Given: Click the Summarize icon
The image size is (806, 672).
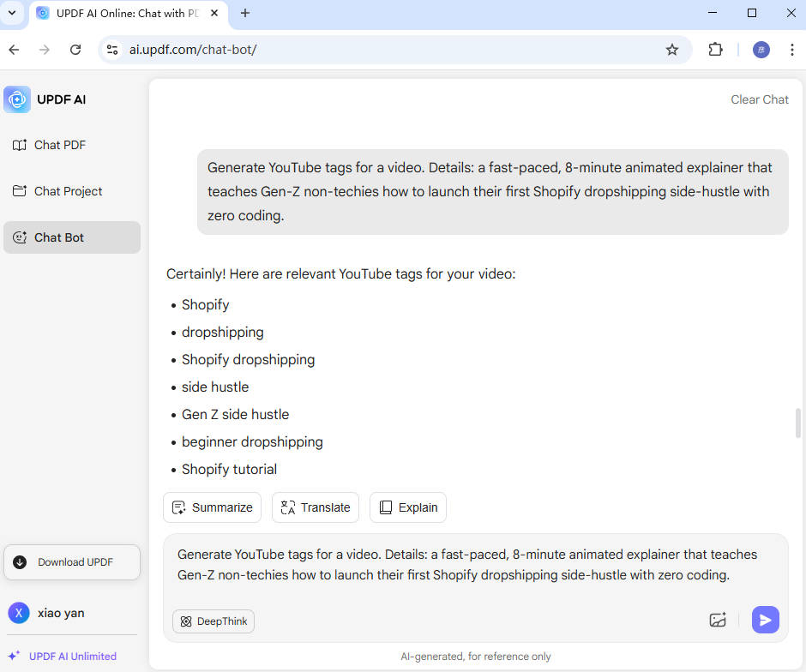Looking at the screenshot, I should point(179,507).
